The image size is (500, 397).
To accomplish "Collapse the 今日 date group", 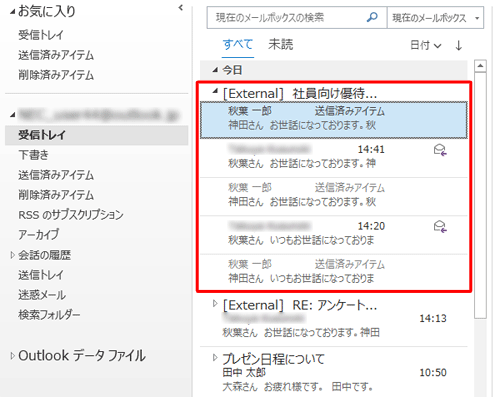I will 215,70.
